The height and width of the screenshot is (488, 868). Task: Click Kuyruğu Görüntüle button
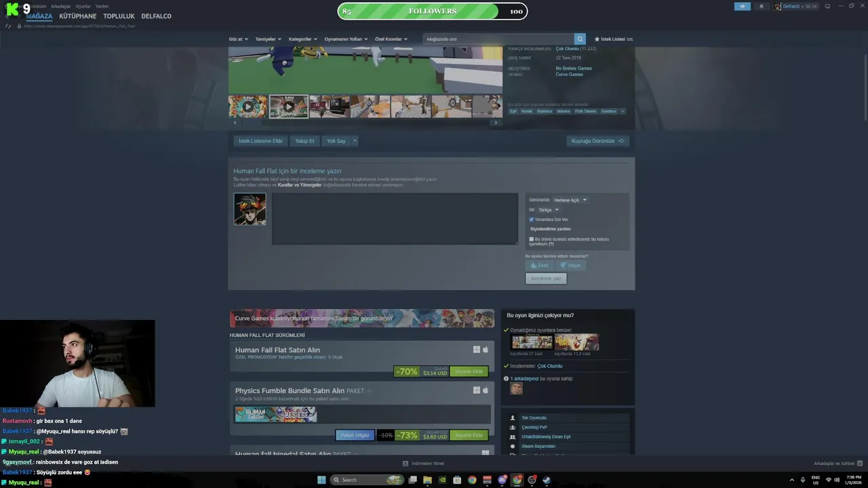pos(597,141)
